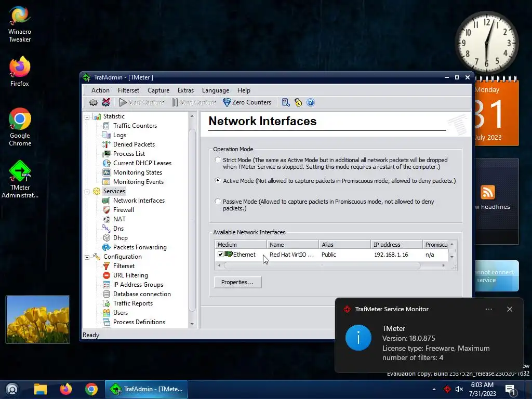This screenshot has height=399, width=532.
Task: Click the 192.168.1.16 IP address cell
Action: coord(391,255)
